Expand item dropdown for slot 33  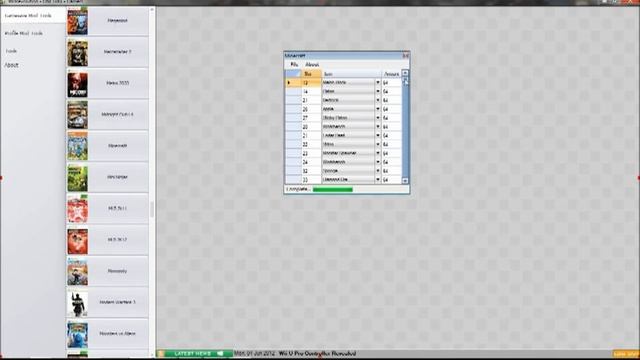point(378,180)
